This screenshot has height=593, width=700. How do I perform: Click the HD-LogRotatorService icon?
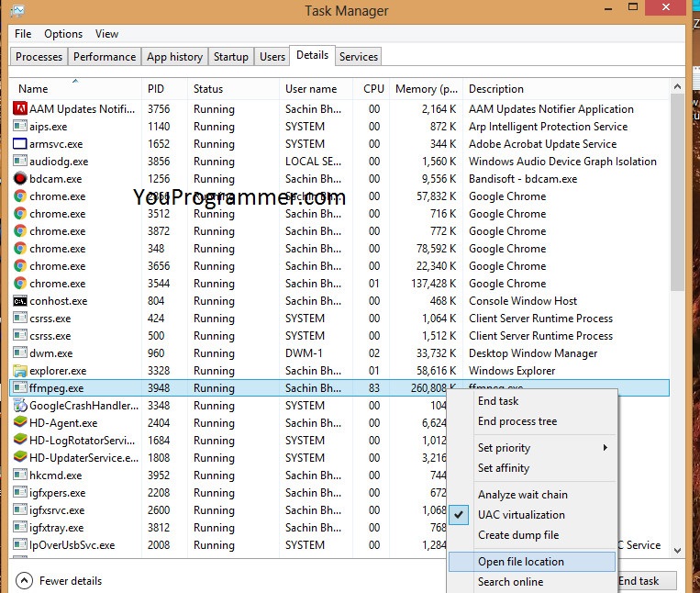coord(20,440)
